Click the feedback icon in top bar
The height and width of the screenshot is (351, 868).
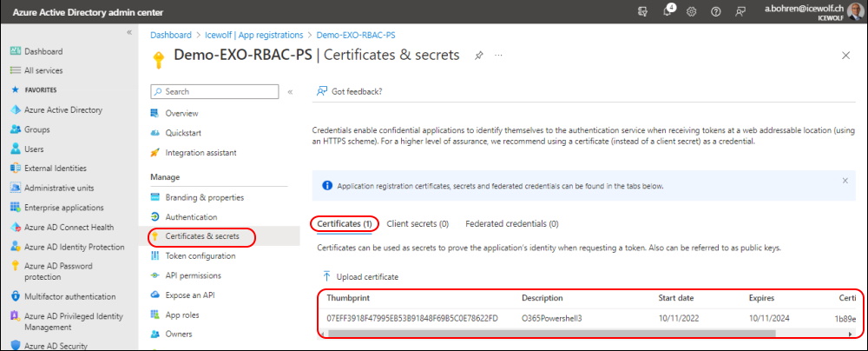(x=740, y=11)
